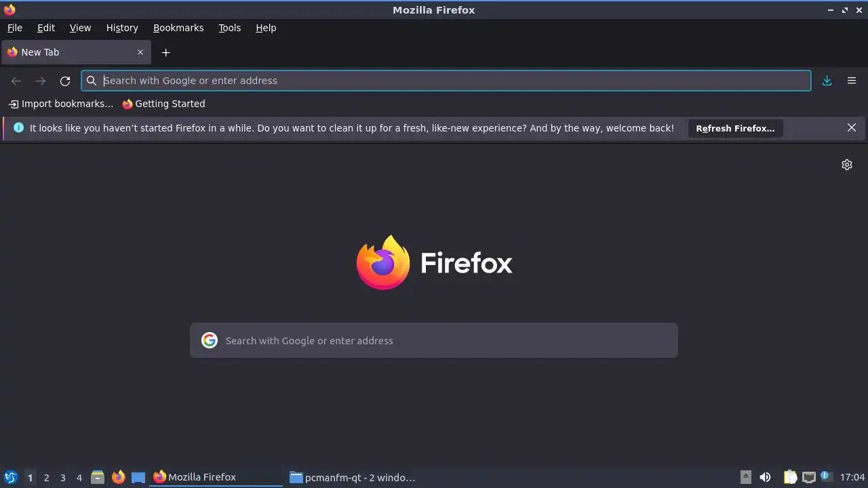868x488 pixels.
Task: Open the Edit menu
Action: pos(46,28)
